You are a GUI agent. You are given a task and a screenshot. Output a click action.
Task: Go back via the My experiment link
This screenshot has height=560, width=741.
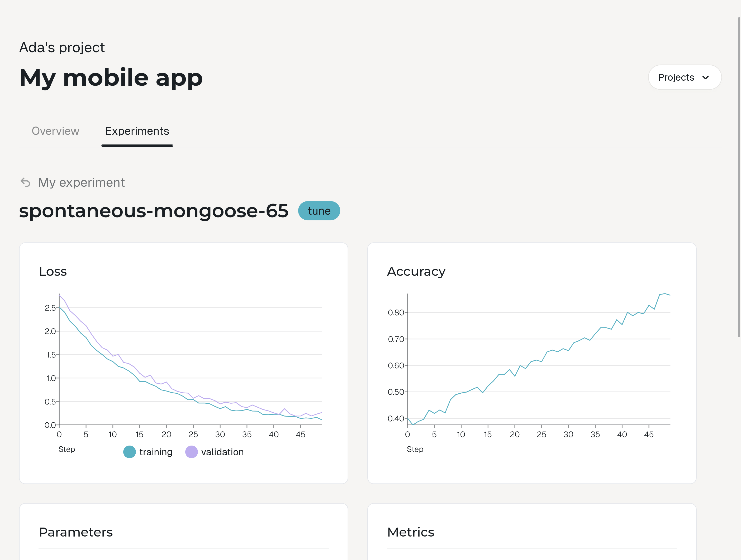point(81,182)
